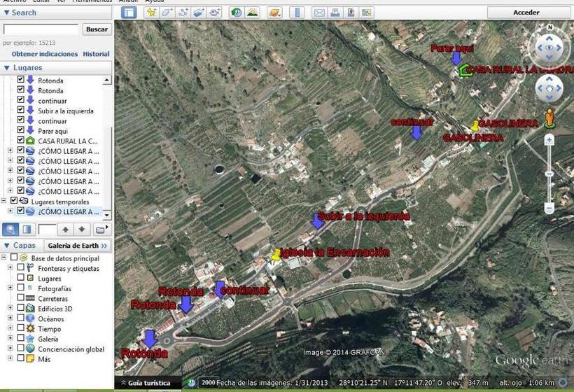The image size is (574, 392).
Task: Open the Galería de Earth button
Action: click(78, 246)
